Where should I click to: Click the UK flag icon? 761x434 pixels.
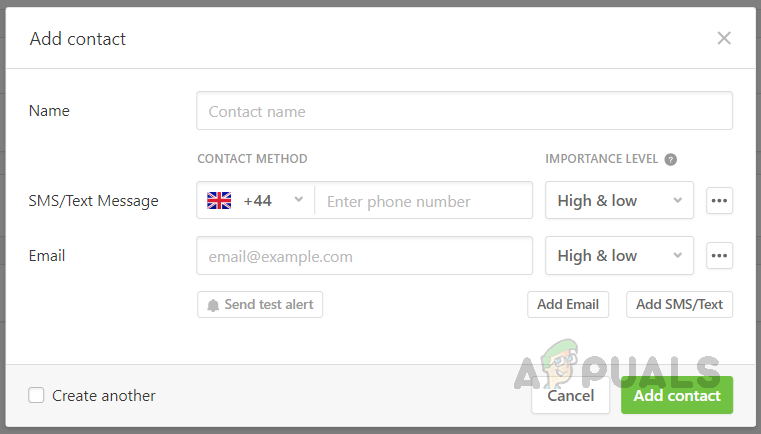(219, 200)
